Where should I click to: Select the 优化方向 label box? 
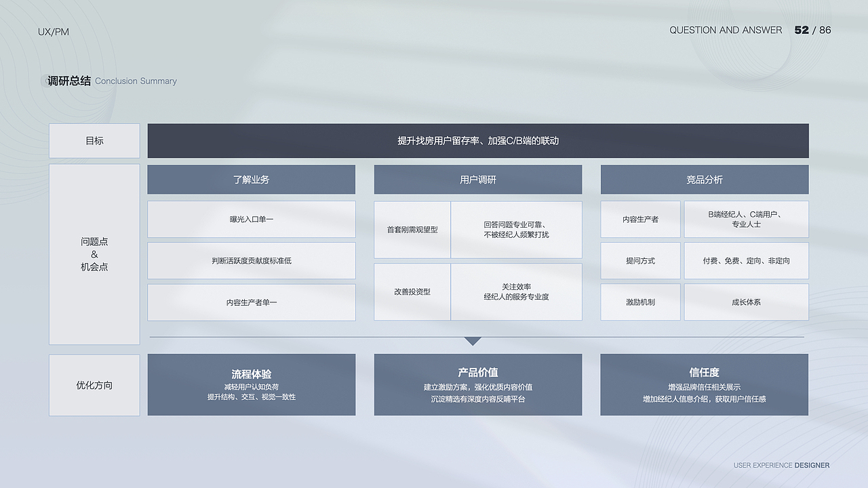[94, 385]
